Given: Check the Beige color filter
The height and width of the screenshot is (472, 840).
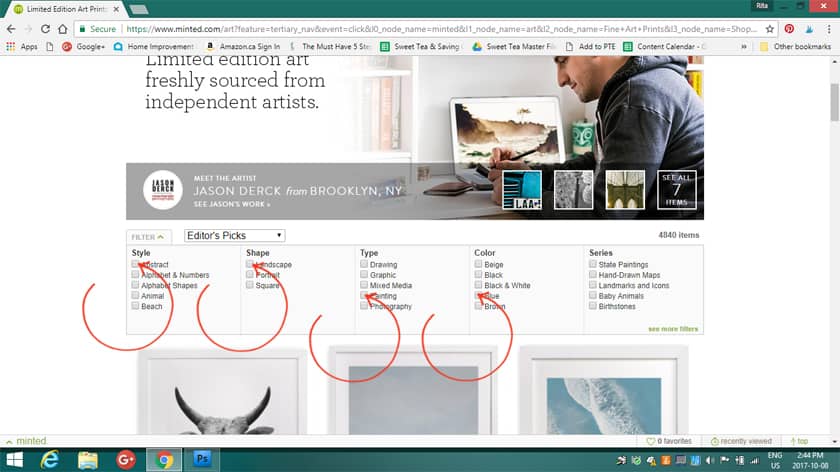Looking at the screenshot, I should coord(478,264).
